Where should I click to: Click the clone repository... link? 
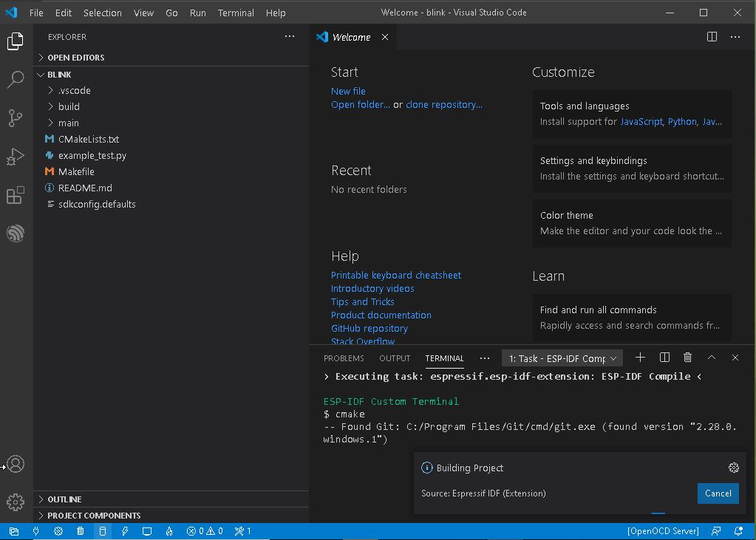(x=444, y=105)
